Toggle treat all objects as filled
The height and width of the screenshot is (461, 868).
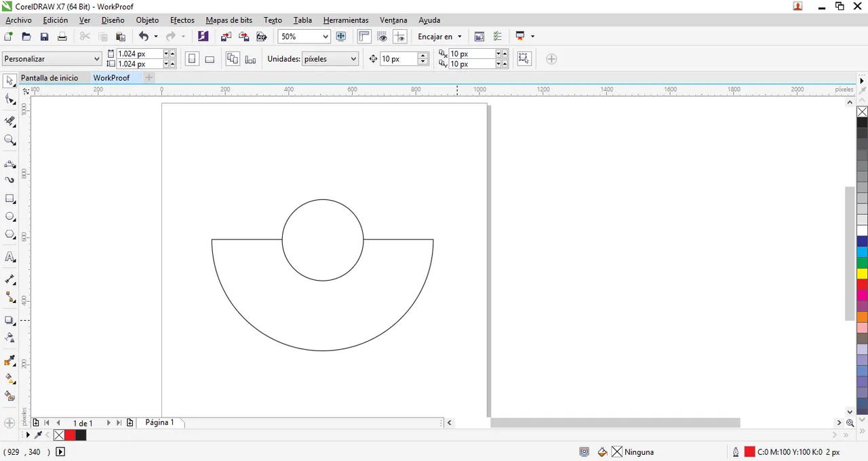click(x=524, y=59)
